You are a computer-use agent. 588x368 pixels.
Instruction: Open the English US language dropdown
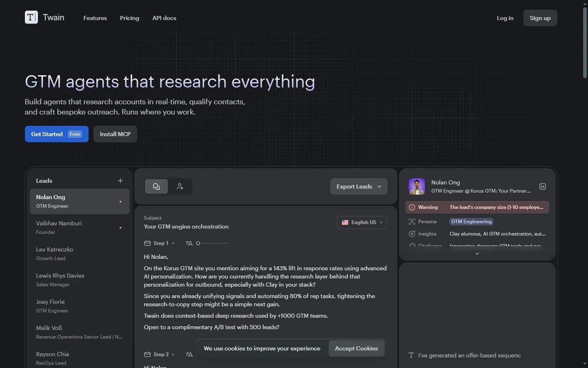(x=362, y=222)
